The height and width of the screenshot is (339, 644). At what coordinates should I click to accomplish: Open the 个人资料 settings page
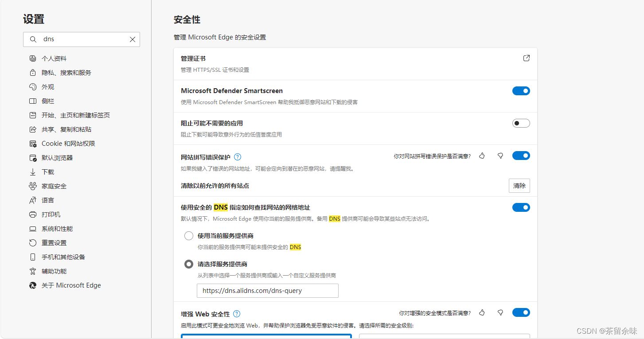pyautogui.click(x=54, y=58)
